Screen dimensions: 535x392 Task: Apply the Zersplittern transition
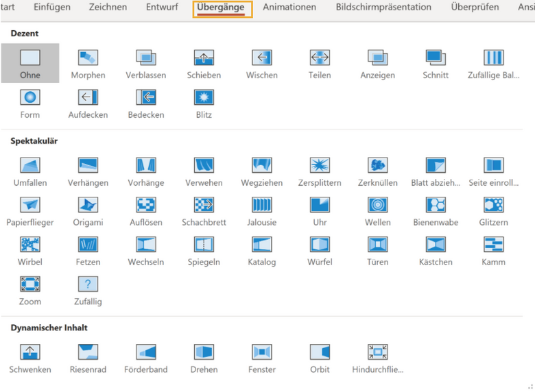pyautogui.click(x=320, y=171)
